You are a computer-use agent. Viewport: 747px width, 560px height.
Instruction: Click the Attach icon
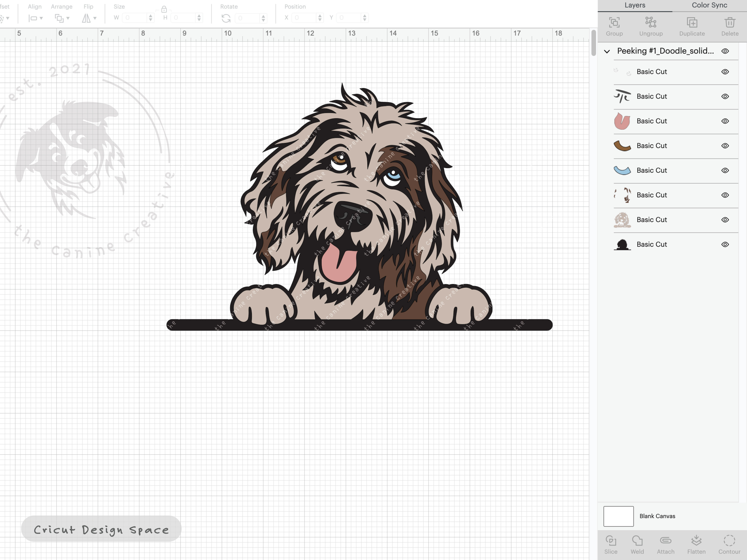click(666, 544)
